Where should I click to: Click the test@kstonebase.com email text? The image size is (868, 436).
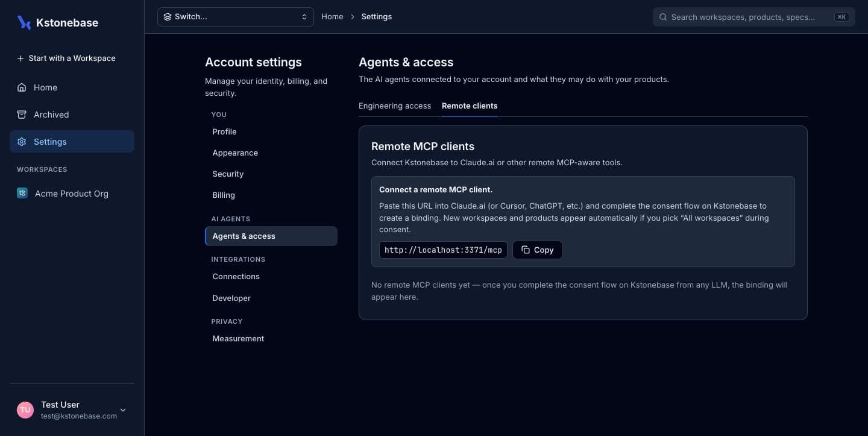pos(79,416)
